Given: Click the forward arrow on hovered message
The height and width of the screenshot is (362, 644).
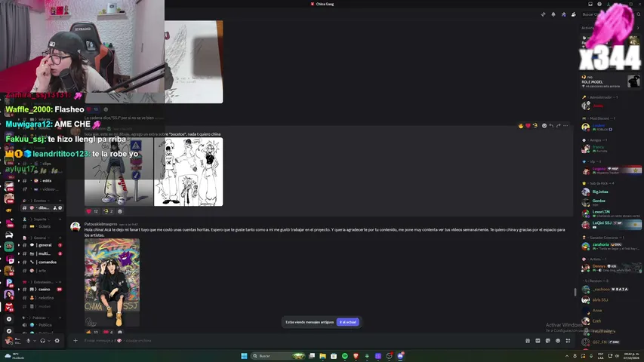Looking at the screenshot, I should click(x=558, y=126).
